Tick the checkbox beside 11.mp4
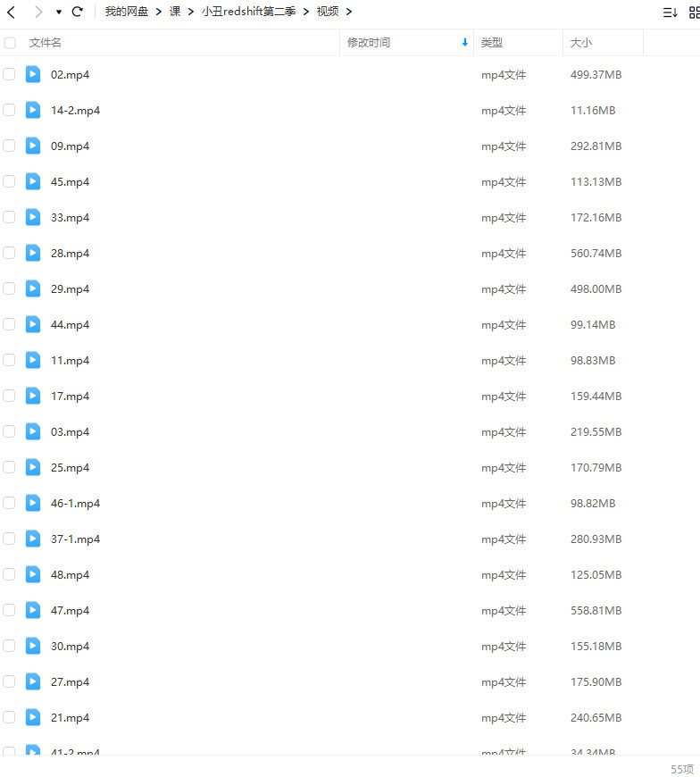 (9, 360)
